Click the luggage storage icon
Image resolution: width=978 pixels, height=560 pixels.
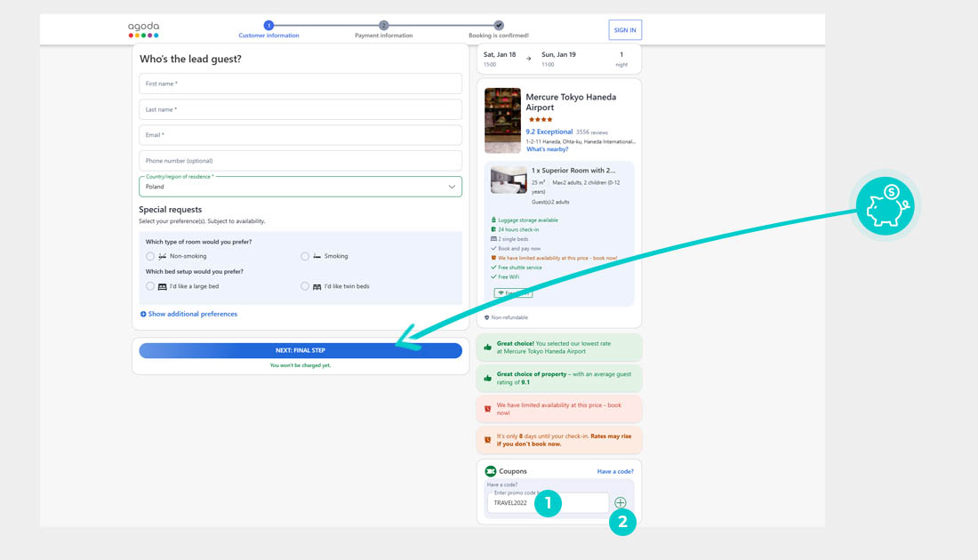click(493, 220)
